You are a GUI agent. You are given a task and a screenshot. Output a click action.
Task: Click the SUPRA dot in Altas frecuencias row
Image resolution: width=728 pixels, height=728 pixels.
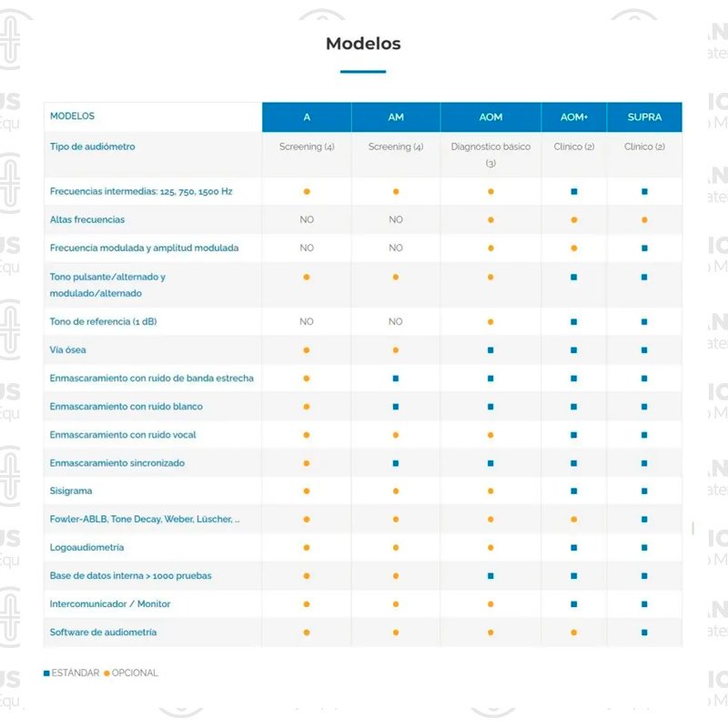tap(644, 220)
